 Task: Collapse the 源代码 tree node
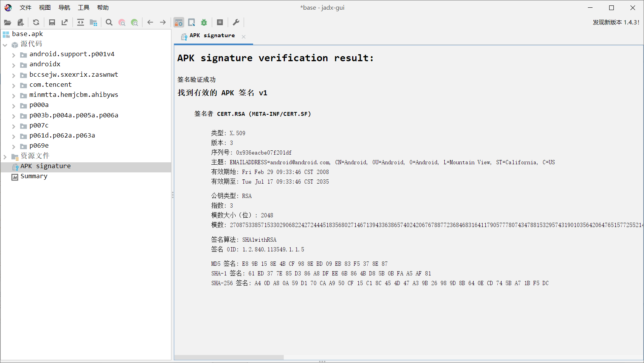(x=5, y=45)
